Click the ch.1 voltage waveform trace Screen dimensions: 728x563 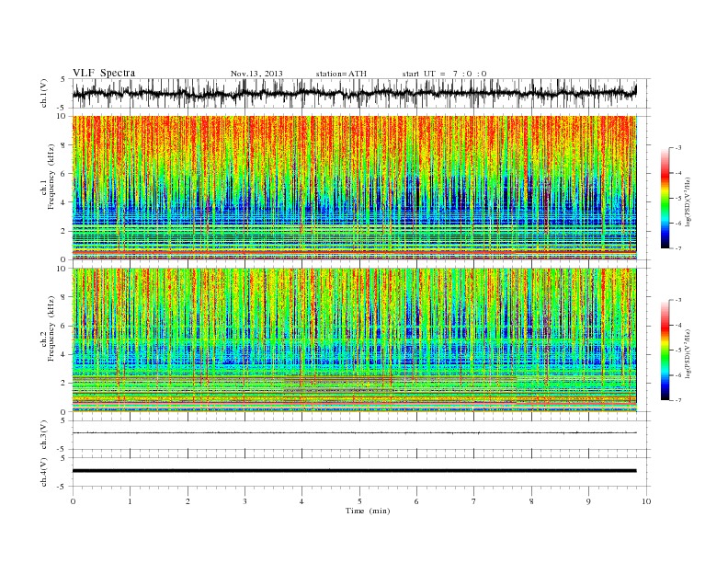(x=354, y=93)
